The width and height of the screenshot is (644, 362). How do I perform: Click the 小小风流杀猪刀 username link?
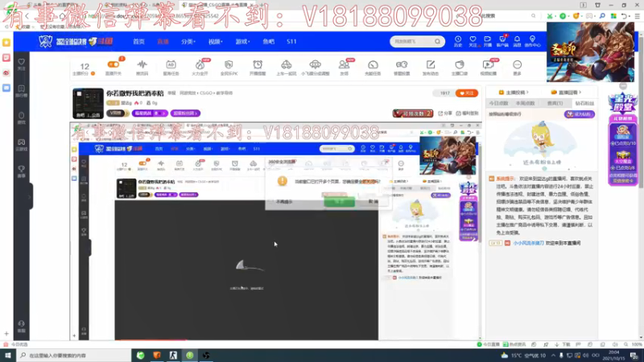click(x=528, y=243)
